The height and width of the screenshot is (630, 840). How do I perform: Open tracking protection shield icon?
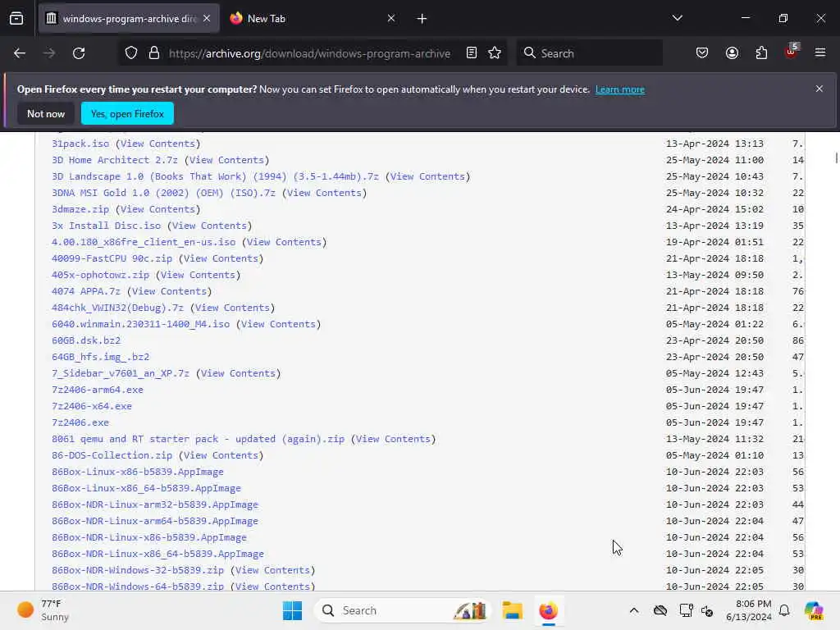point(131,53)
